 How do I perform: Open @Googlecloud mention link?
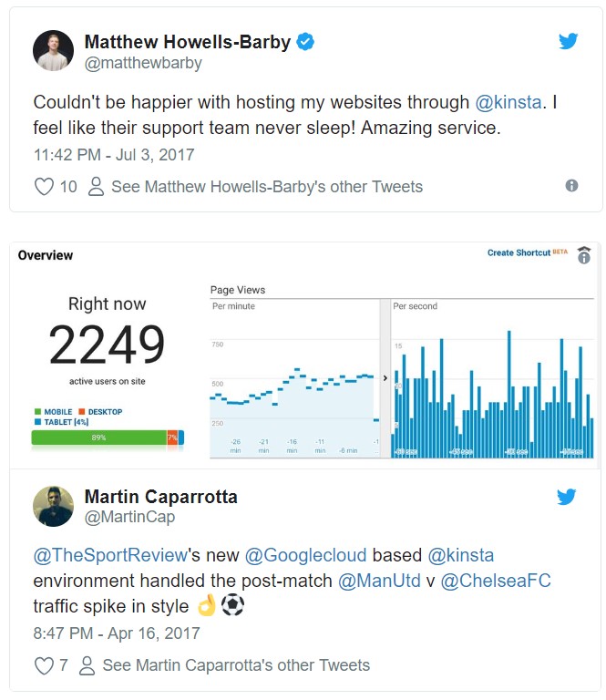pos(305,555)
